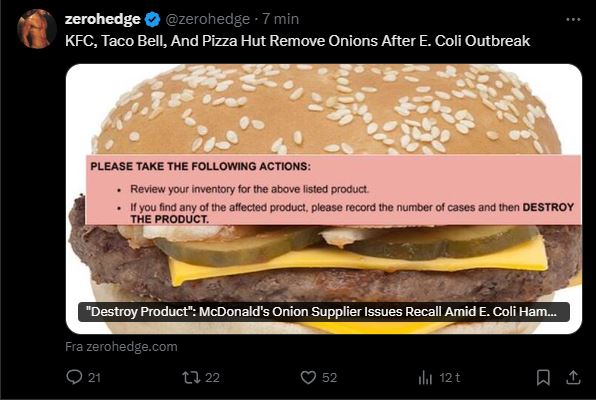
Task: Open the three-dot more options menu
Action: [x=573, y=19]
